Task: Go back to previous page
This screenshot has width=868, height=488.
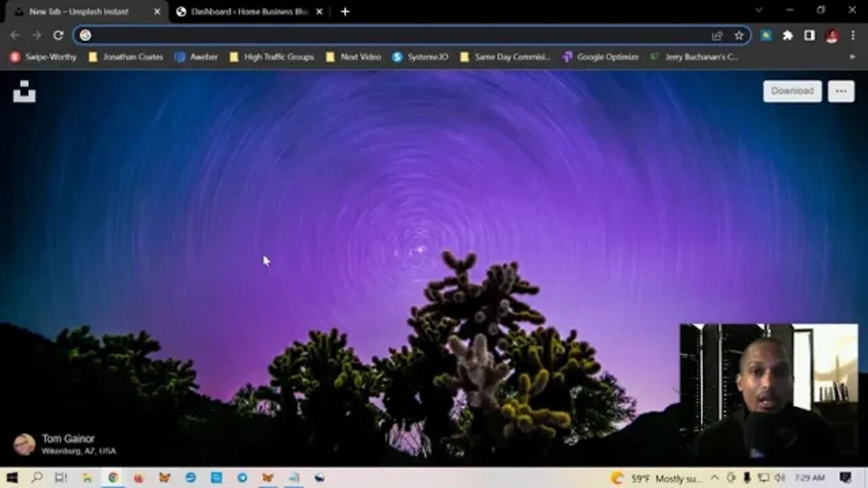Action: [15, 35]
